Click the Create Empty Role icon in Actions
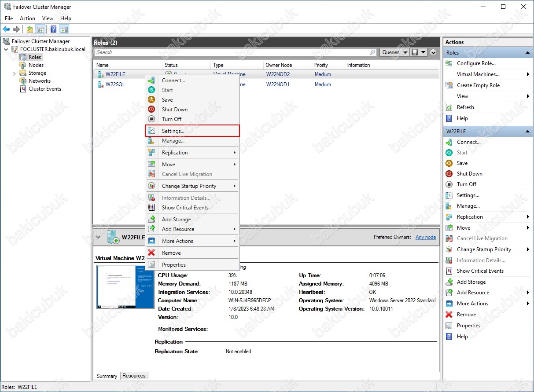Viewport: 534px width, 392px height. 449,85
